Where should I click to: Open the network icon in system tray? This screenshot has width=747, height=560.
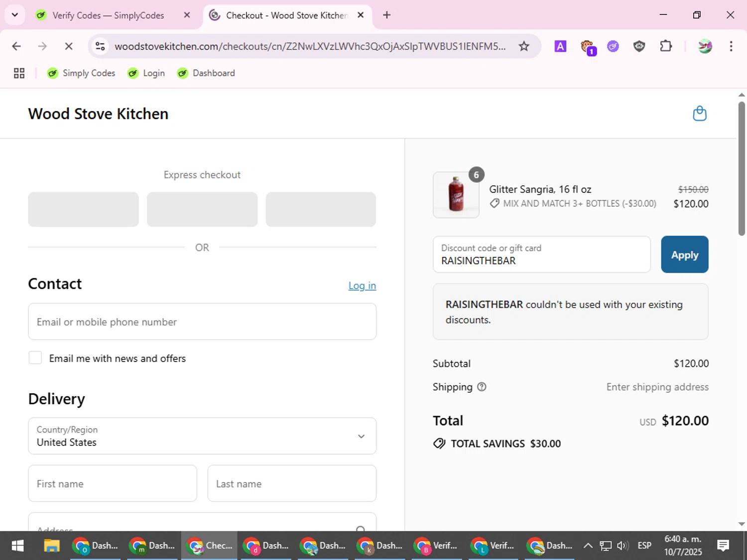coord(605,546)
